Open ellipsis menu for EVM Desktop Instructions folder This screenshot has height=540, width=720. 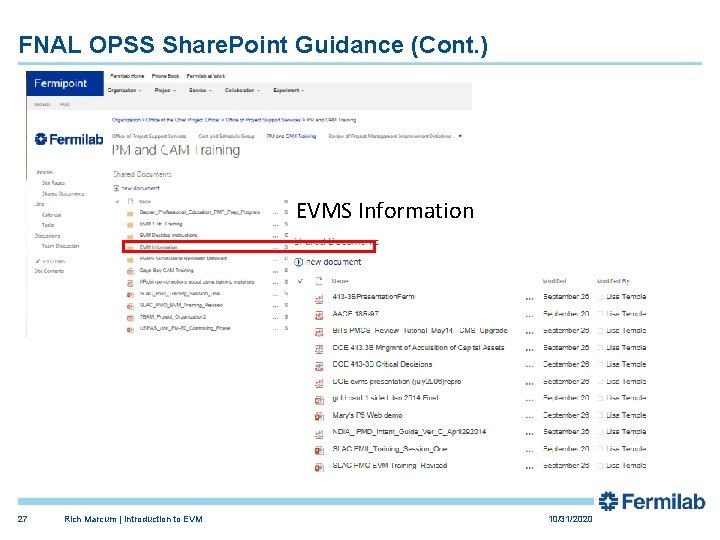click(276, 236)
